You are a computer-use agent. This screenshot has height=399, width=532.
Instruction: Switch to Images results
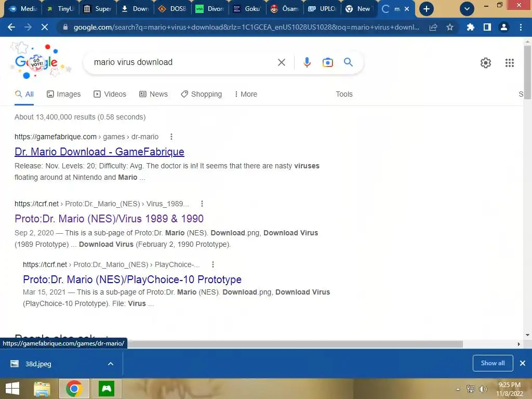64,94
